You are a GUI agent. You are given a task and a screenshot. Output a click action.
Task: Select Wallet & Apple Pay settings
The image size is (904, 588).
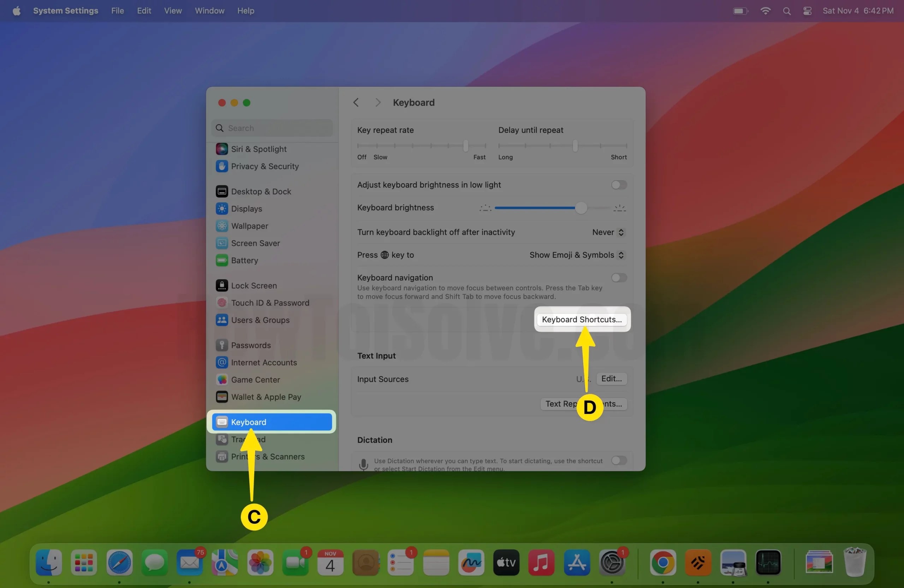(x=266, y=397)
